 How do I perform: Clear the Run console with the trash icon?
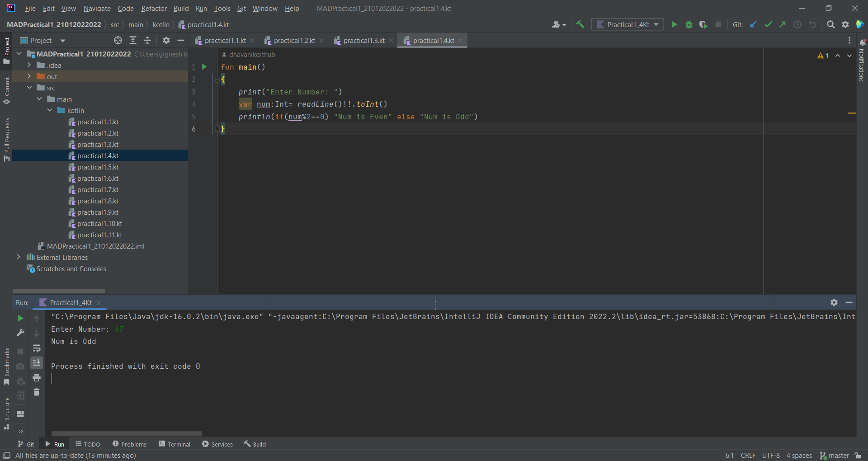[37, 392]
